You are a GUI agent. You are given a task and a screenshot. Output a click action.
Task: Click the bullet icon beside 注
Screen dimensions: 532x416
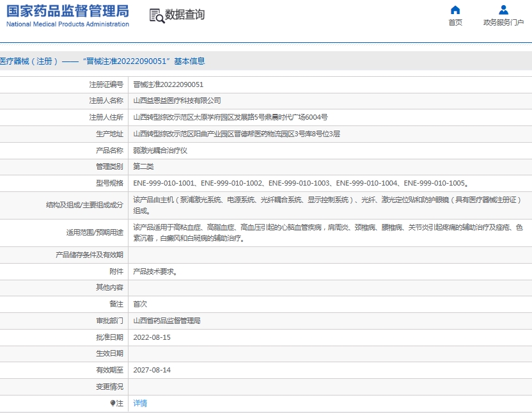113,403
